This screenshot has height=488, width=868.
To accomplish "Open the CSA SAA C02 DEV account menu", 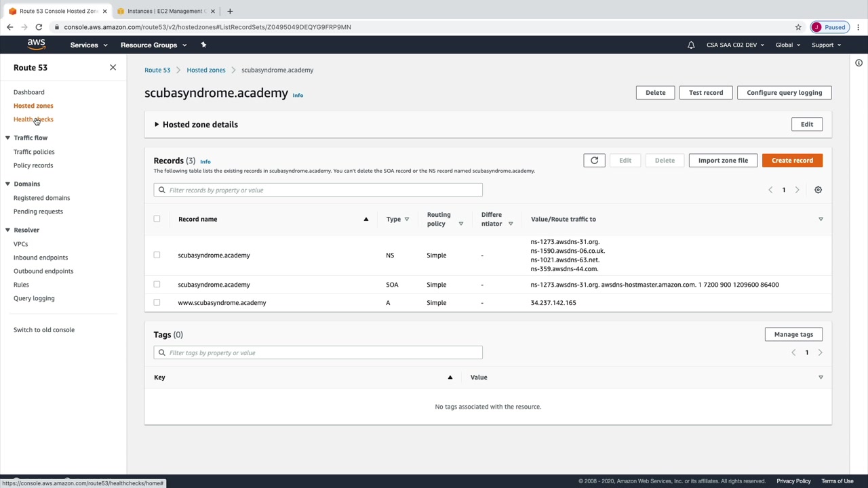I will point(735,45).
